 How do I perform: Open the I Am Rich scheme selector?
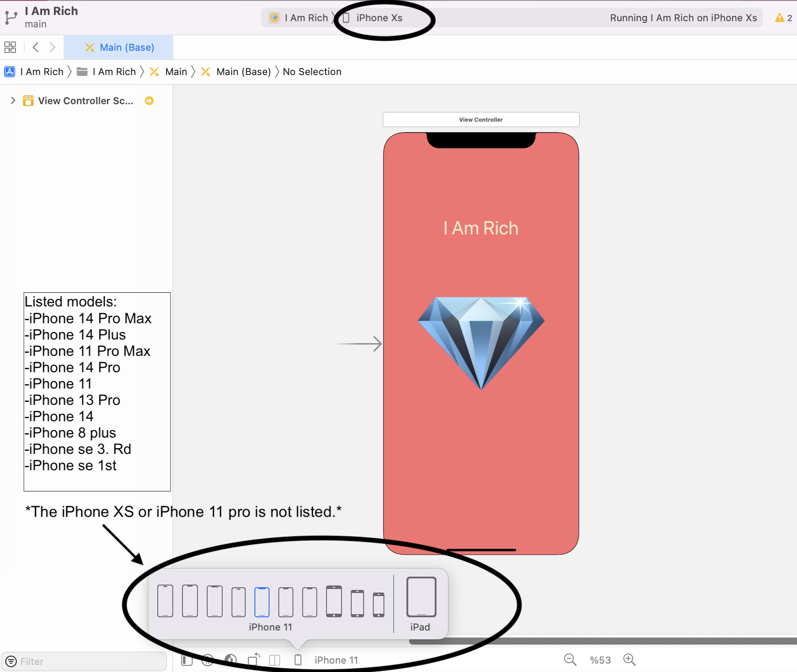(x=299, y=18)
